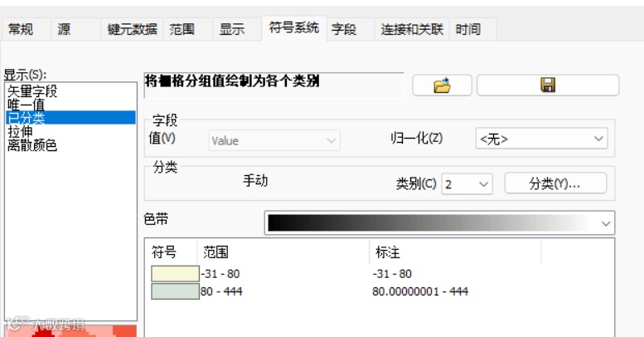Screen dimensions: 644x337
Task: Open the load classification folder icon
Action: tap(442, 85)
